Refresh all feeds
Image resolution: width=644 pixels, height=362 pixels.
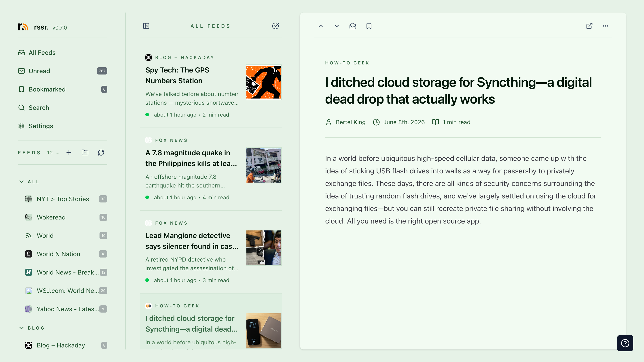(x=101, y=153)
